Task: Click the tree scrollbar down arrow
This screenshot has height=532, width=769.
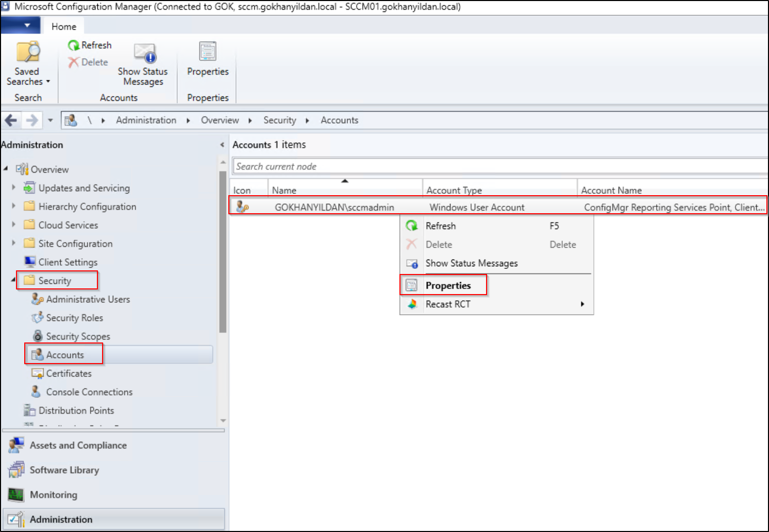Action: tap(223, 421)
